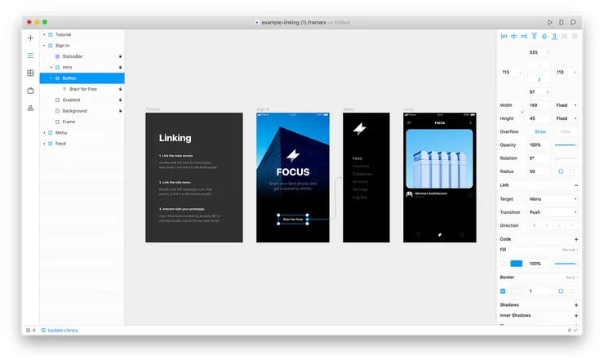
Task: Open the Border style Solid dropdown
Action: pyautogui.click(x=572, y=277)
